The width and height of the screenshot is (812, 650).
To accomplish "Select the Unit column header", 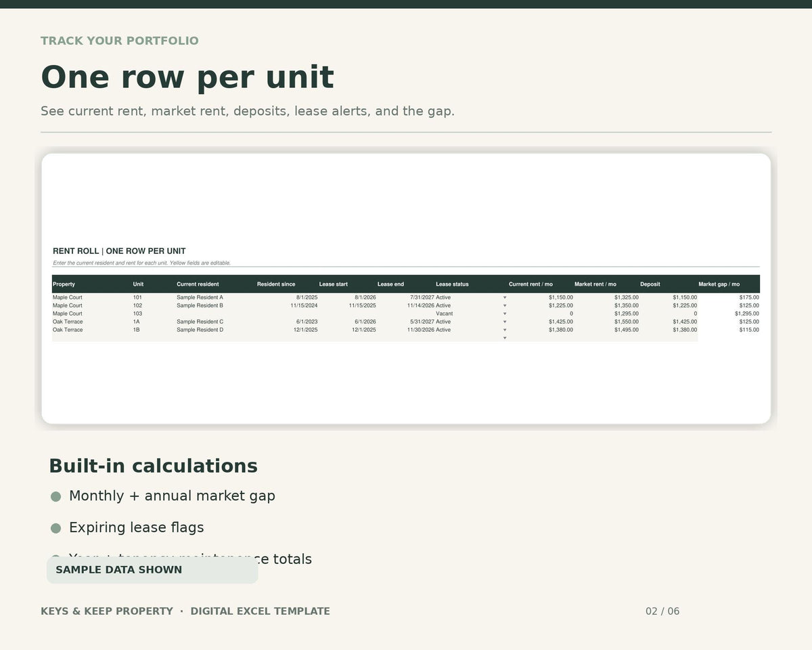I will (138, 284).
